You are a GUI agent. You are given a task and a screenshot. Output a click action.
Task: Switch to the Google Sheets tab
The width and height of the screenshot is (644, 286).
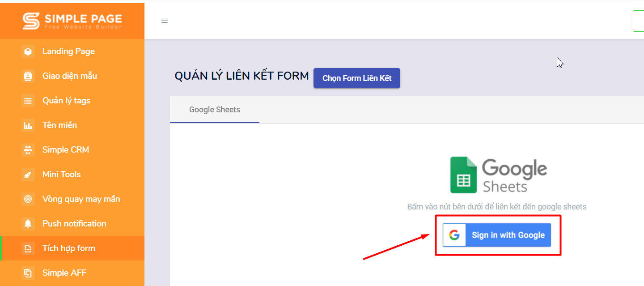215,110
